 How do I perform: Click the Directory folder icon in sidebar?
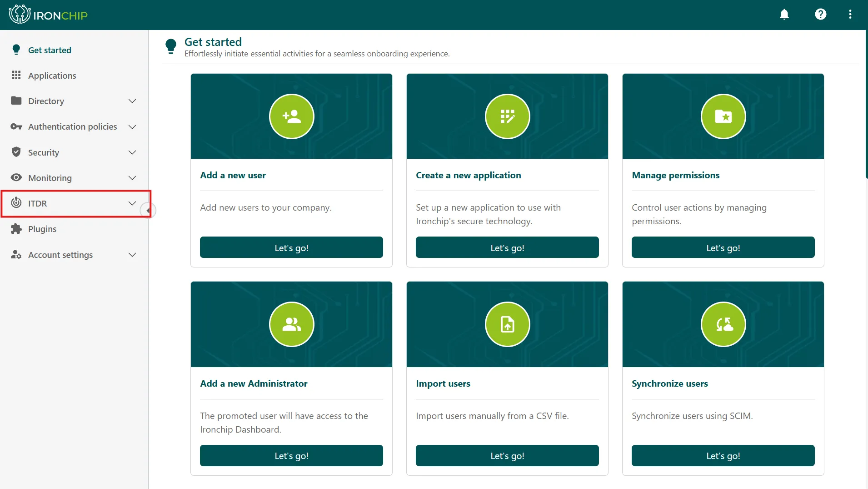tap(16, 101)
